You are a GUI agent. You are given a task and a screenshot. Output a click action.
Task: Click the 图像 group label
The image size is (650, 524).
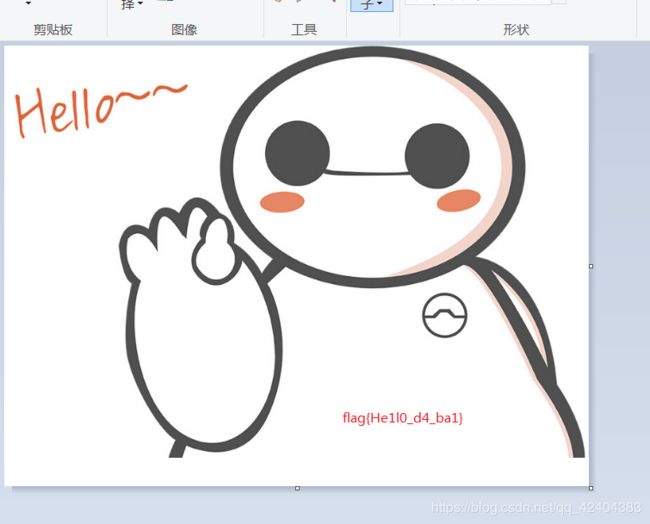[184, 30]
